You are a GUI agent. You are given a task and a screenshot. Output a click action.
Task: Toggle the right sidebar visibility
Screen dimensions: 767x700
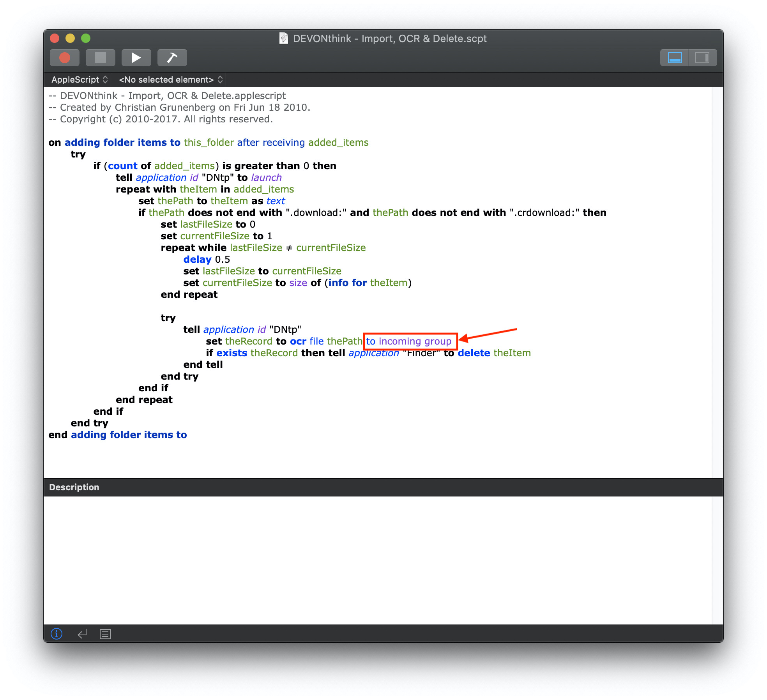(x=702, y=57)
